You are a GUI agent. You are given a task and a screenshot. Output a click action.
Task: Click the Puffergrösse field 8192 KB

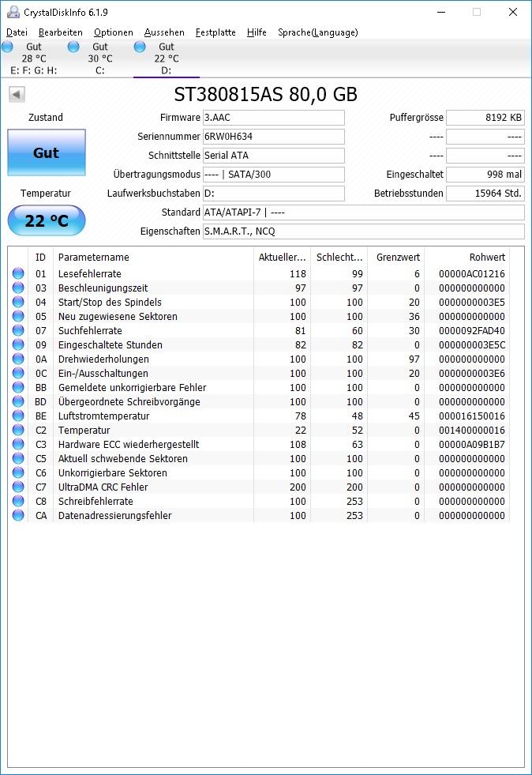click(485, 118)
